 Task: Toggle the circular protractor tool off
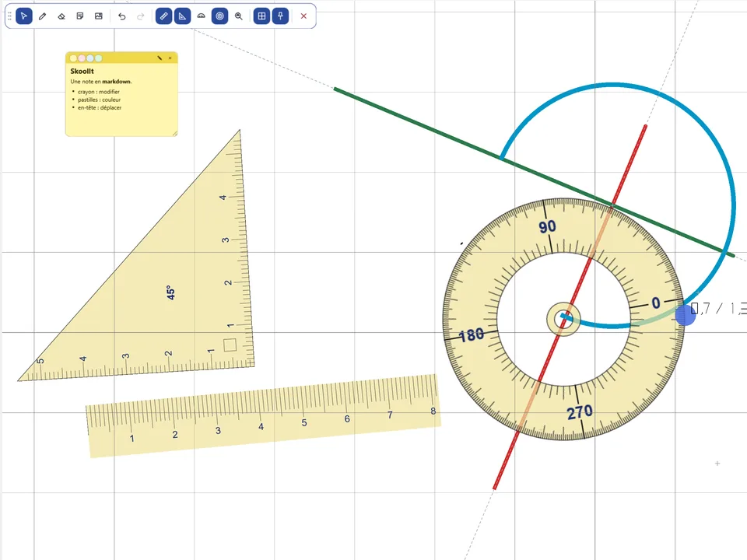(219, 16)
